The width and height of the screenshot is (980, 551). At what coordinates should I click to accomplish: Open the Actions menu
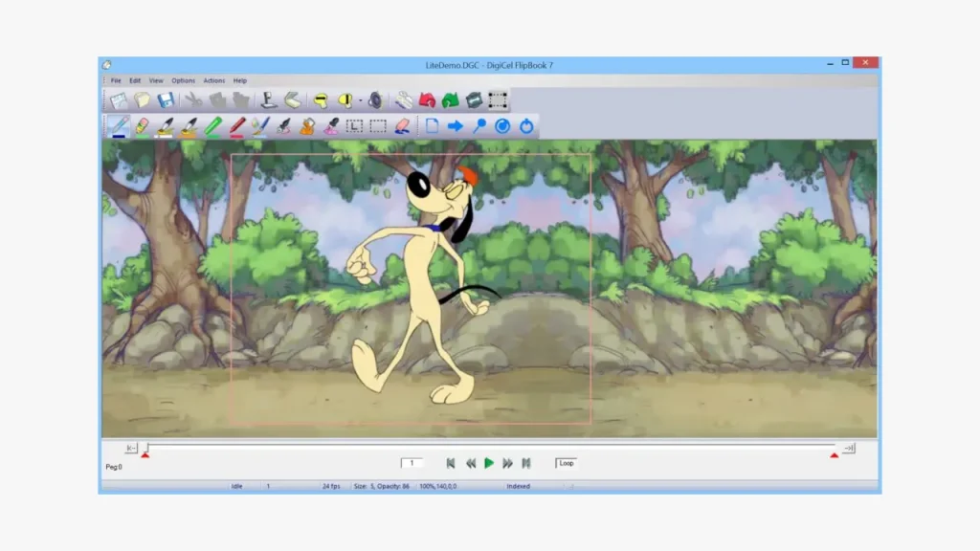213,80
